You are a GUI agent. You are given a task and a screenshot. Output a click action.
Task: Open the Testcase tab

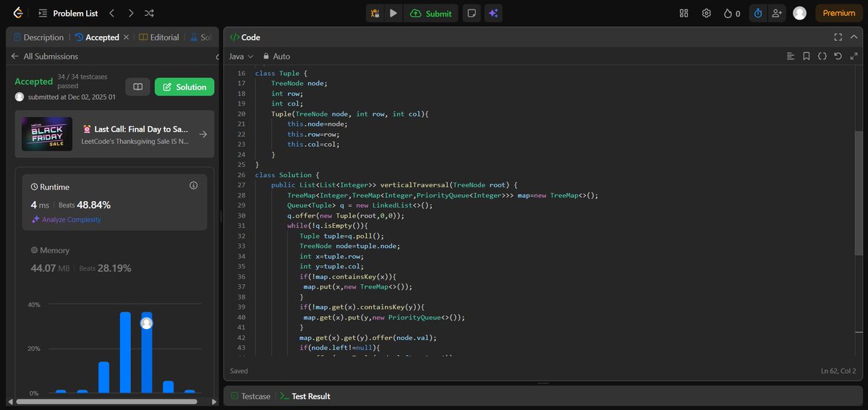point(250,396)
